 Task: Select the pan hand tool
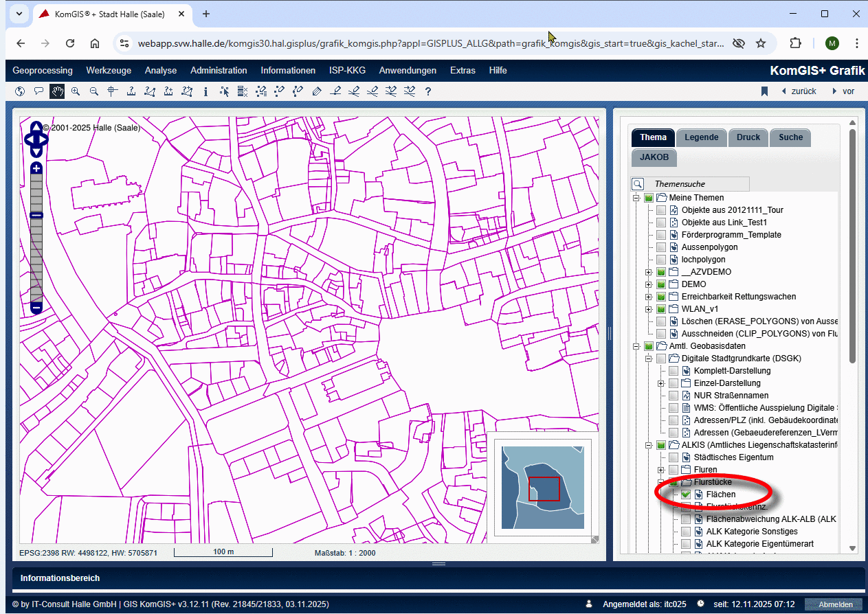57,91
